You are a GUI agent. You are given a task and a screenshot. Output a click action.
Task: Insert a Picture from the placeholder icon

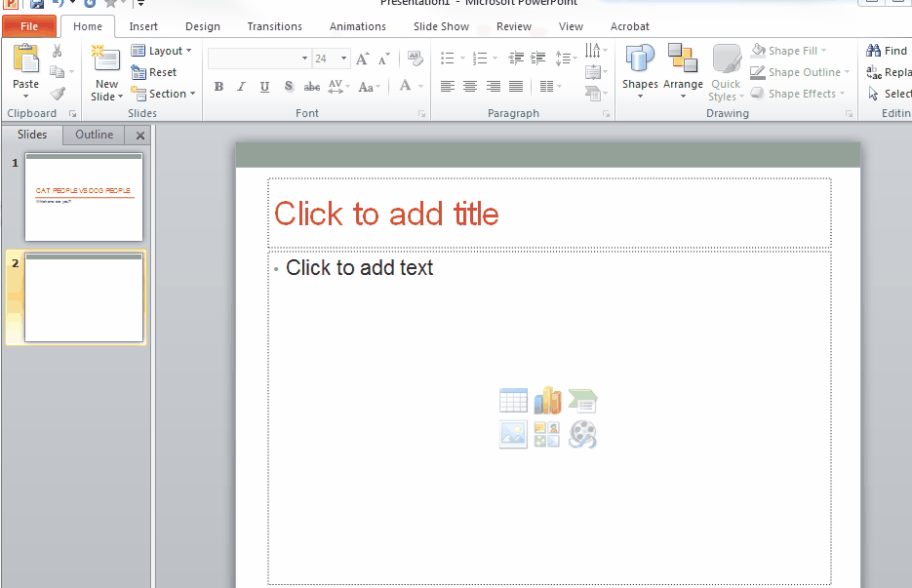(x=514, y=435)
